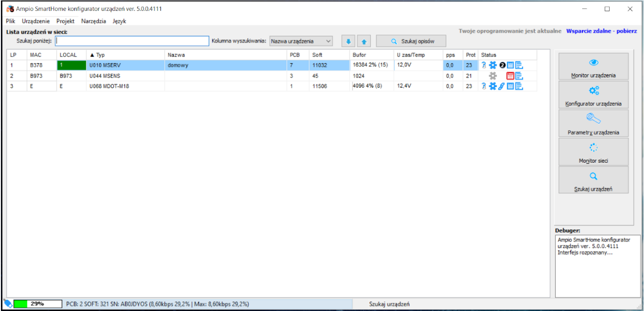The image size is (644, 311).
Task: Open the Kolumna wyszukiwania dropdown
Action: (301, 41)
